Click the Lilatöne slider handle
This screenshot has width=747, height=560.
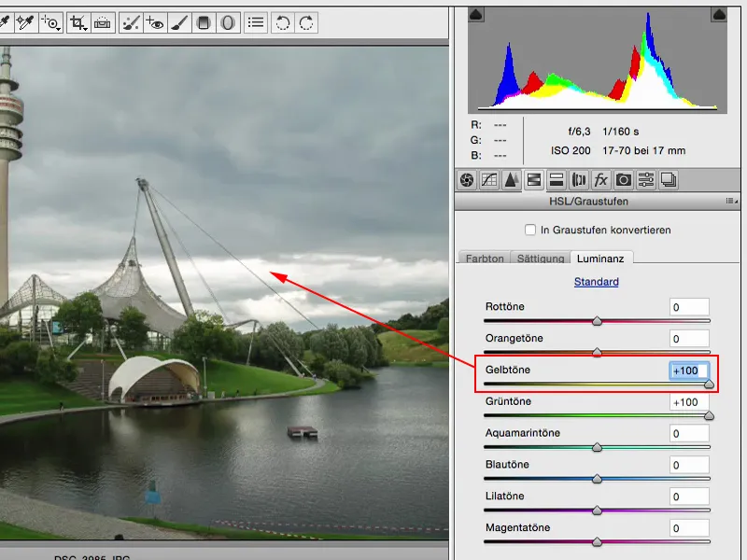pos(597,511)
